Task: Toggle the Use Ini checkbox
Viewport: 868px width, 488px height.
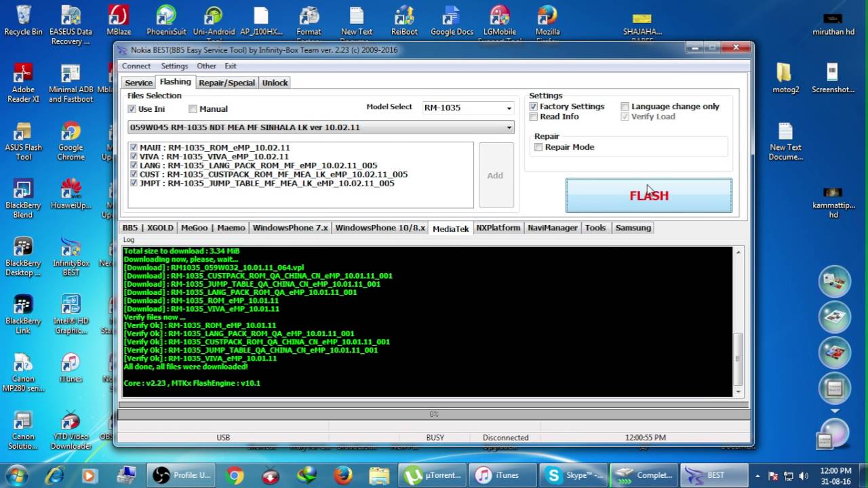Action: tap(132, 109)
